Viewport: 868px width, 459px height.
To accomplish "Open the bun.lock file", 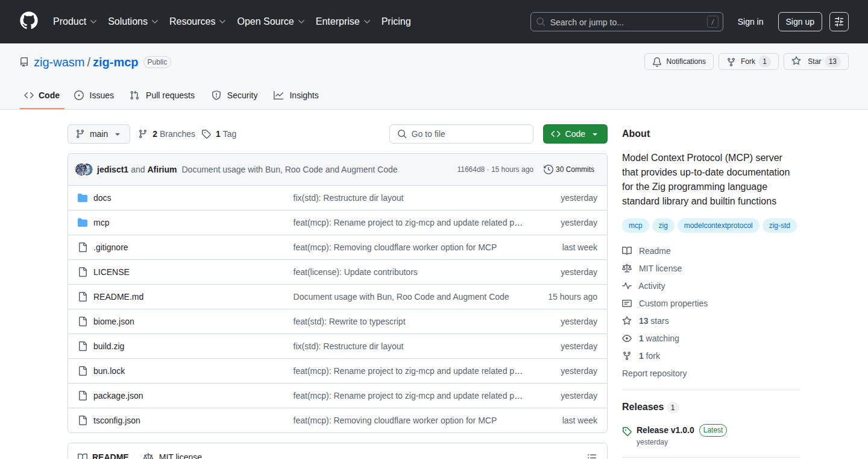I will [109, 371].
